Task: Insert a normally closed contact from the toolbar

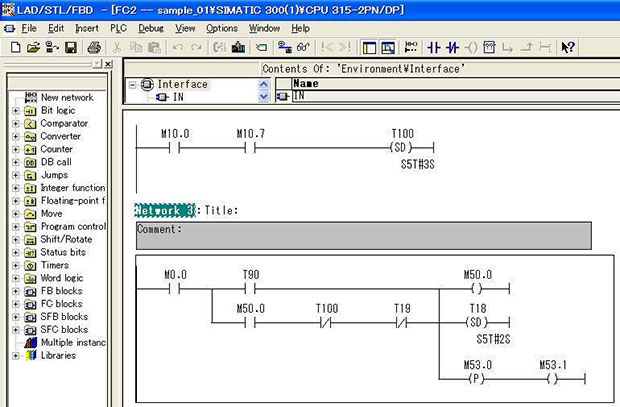Action: coord(453,47)
